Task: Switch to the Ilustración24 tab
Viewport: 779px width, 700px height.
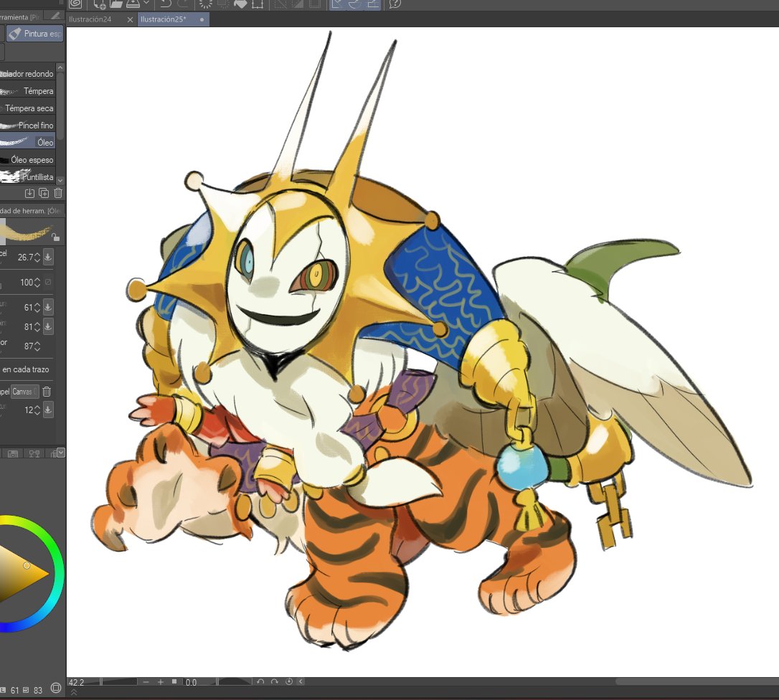Action: coord(90,19)
